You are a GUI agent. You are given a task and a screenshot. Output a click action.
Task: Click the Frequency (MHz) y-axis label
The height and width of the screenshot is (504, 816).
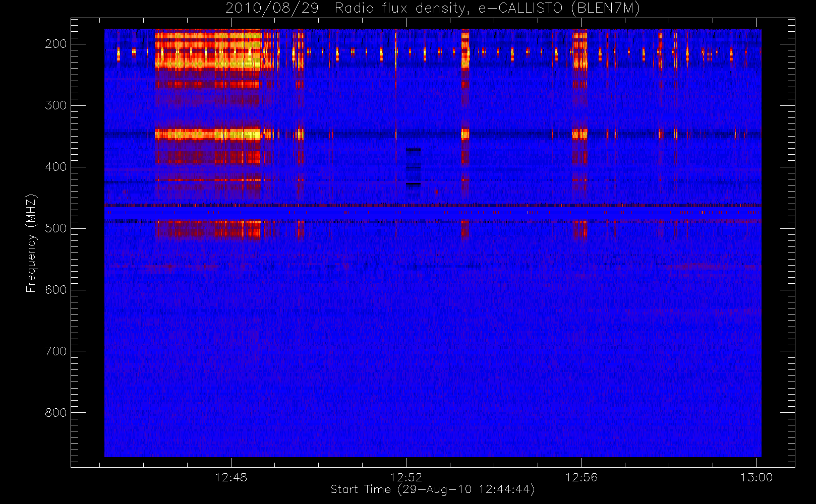[x=31, y=243]
